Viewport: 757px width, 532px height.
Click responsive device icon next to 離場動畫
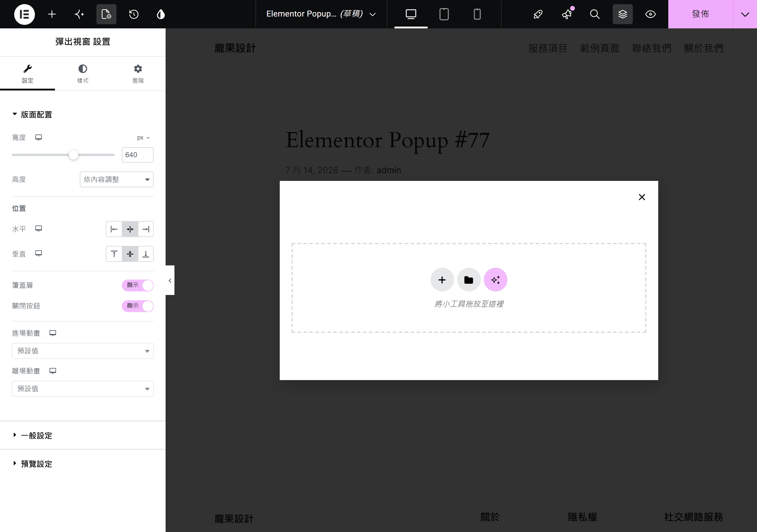[53, 371]
